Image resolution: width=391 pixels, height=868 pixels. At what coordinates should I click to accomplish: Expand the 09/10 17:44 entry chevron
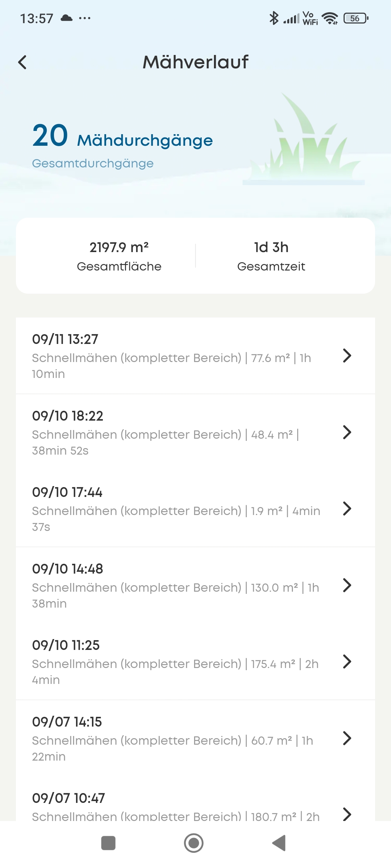[347, 509]
